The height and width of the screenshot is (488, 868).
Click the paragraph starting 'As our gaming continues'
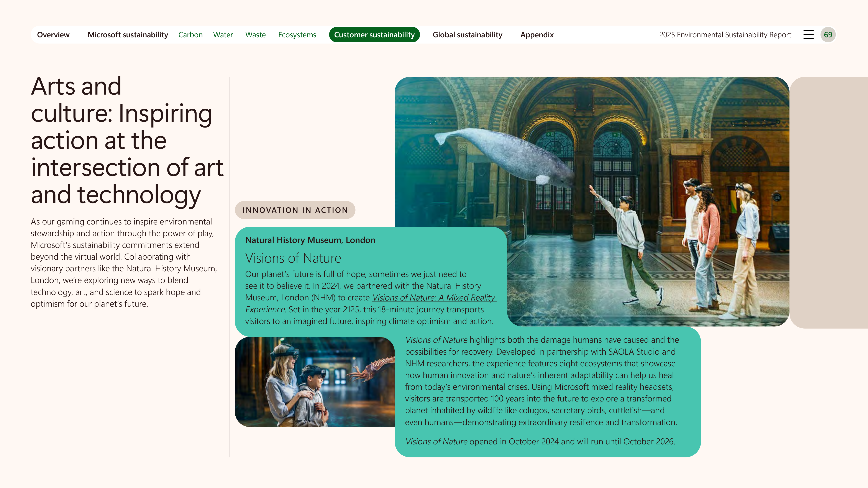[124, 263]
